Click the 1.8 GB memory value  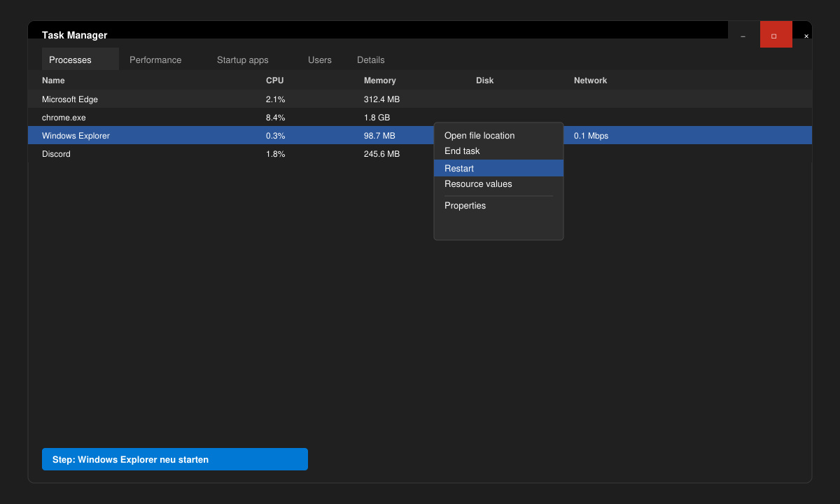pyautogui.click(x=377, y=118)
